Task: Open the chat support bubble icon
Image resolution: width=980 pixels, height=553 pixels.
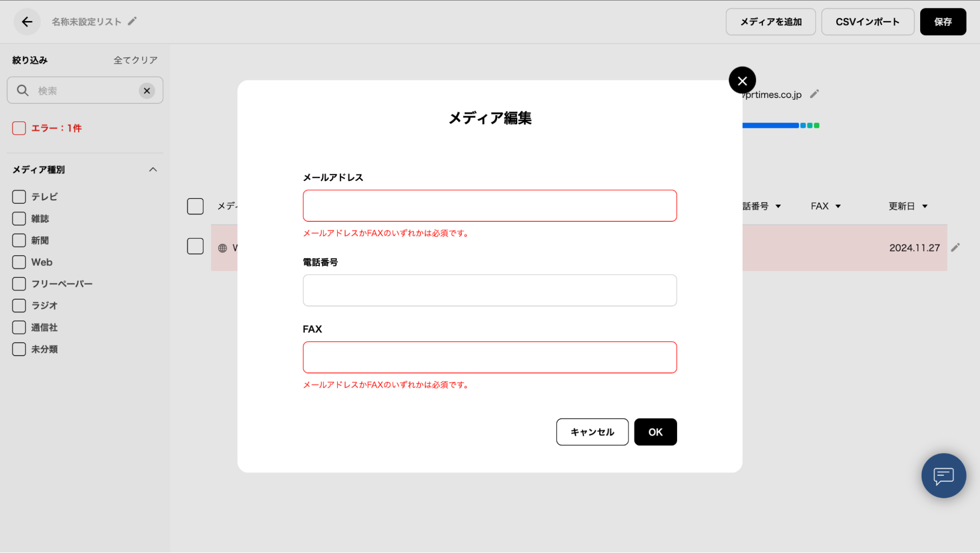Action: coord(943,476)
